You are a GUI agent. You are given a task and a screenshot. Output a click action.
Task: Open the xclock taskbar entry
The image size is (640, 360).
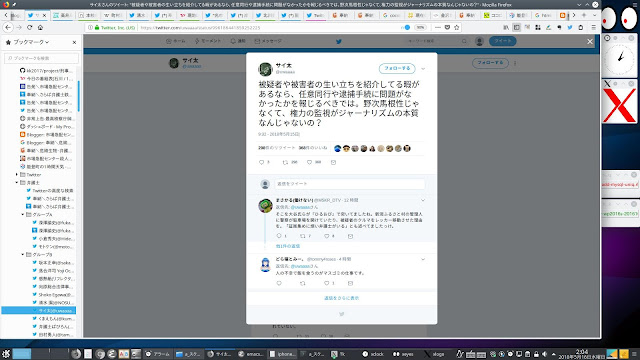coord(373,354)
